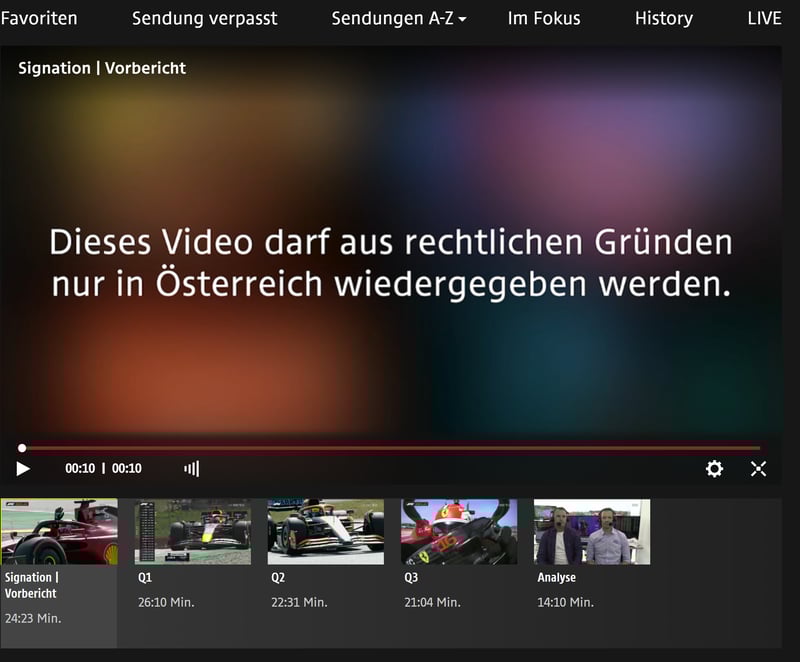Image resolution: width=800 pixels, height=662 pixels.
Task: Select the Q3 segment thumbnail
Action: [x=459, y=531]
